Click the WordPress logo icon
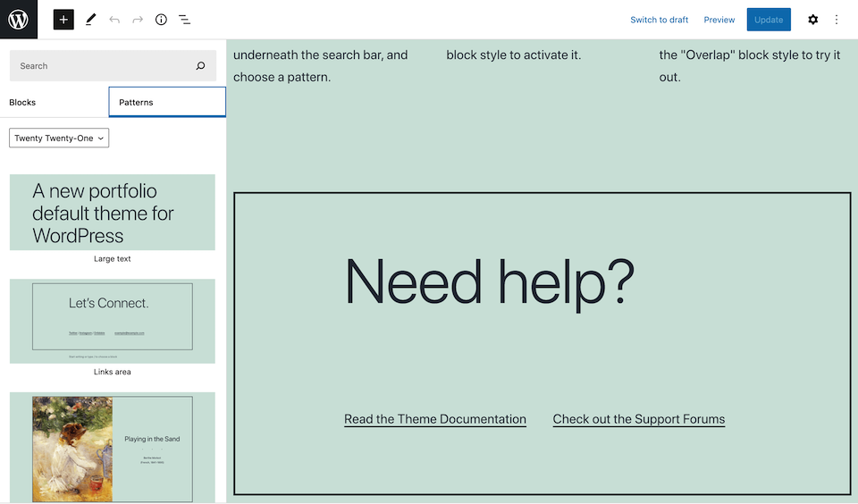858x504 pixels. tap(19, 20)
